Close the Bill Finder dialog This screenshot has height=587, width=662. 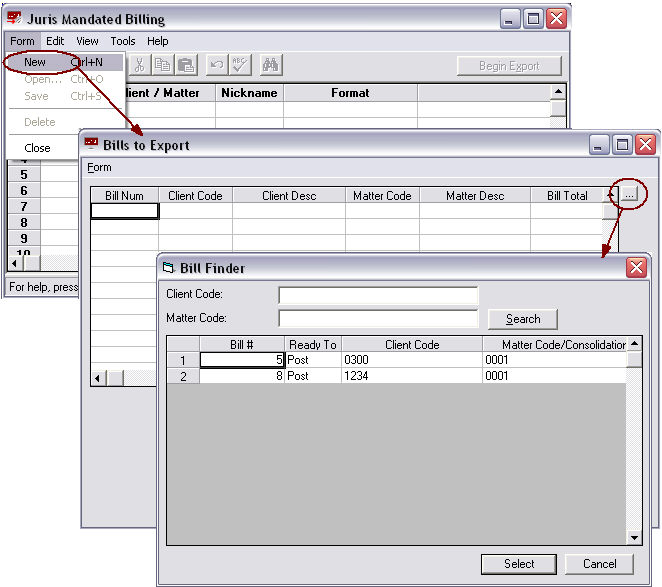coord(636,268)
